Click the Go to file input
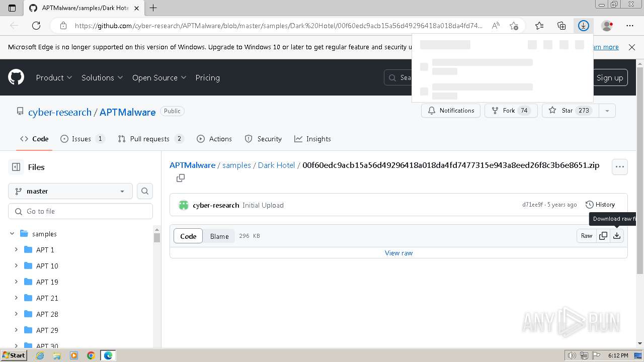 click(80, 211)
